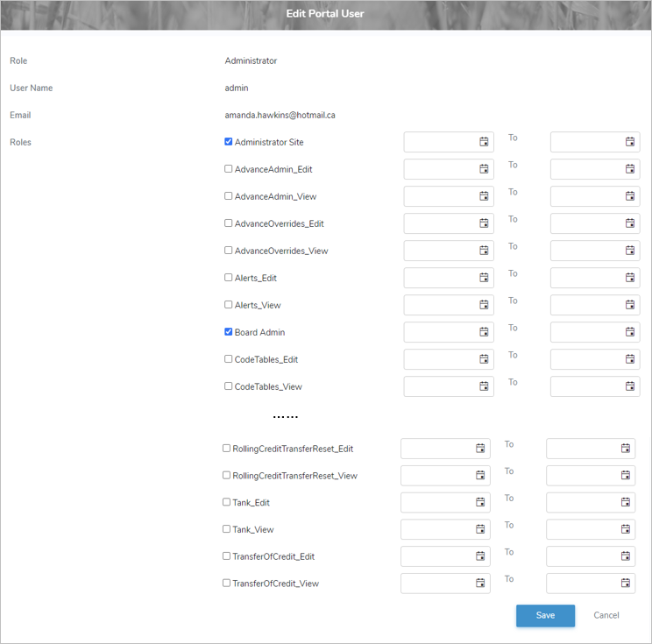Save the portal user changes
Image resolution: width=652 pixels, height=644 pixels.
(x=545, y=615)
